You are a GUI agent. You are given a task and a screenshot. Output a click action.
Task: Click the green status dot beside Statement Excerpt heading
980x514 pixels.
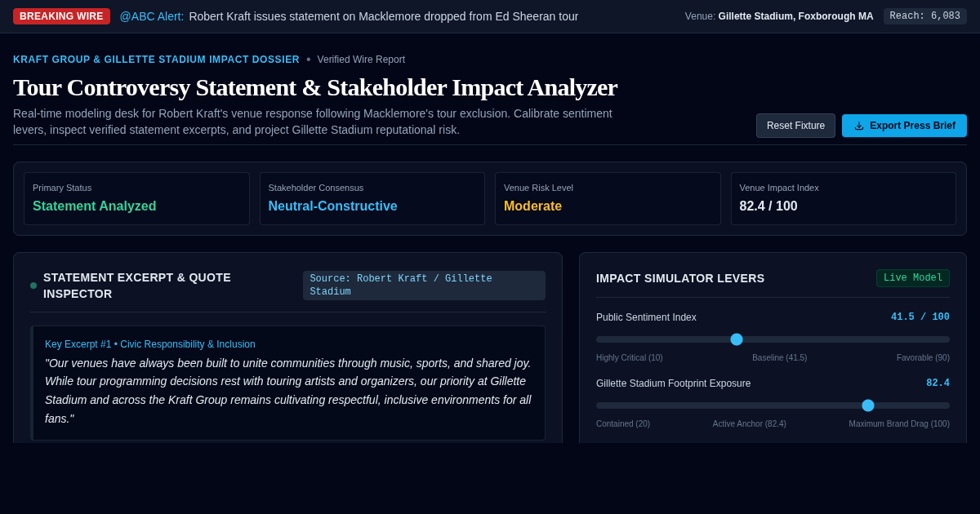[x=33, y=286]
